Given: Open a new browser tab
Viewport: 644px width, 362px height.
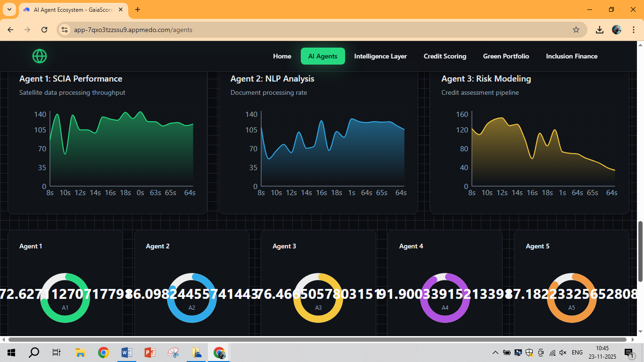Looking at the screenshot, I should [x=138, y=9].
